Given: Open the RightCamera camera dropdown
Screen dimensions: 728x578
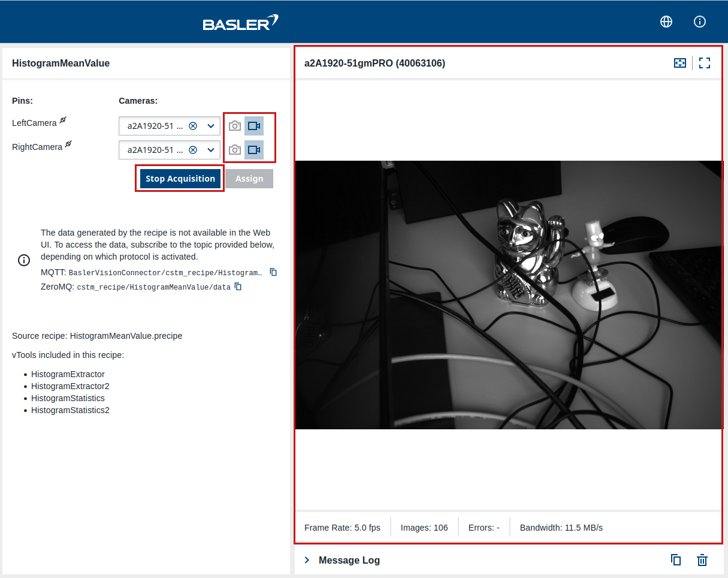Looking at the screenshot, I should [x=211, y=150].
